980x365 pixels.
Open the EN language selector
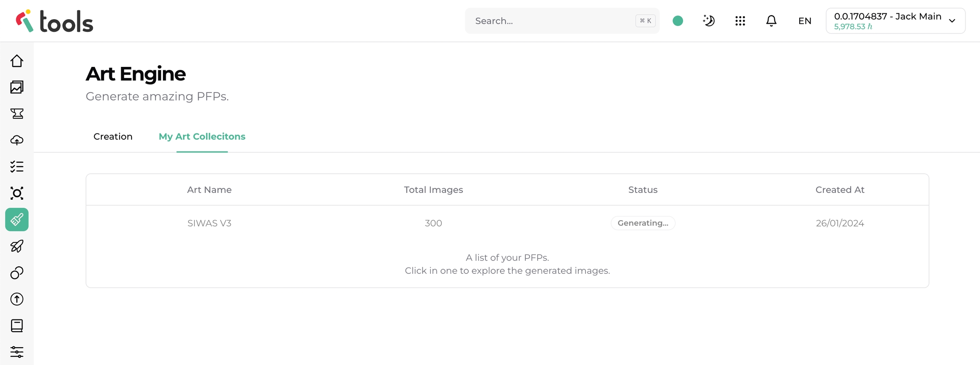click(804, 21)
